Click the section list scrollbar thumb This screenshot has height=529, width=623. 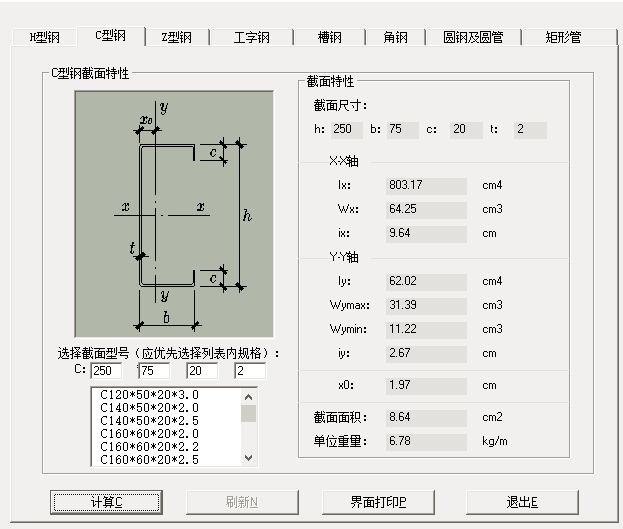(x=248, y=413)
